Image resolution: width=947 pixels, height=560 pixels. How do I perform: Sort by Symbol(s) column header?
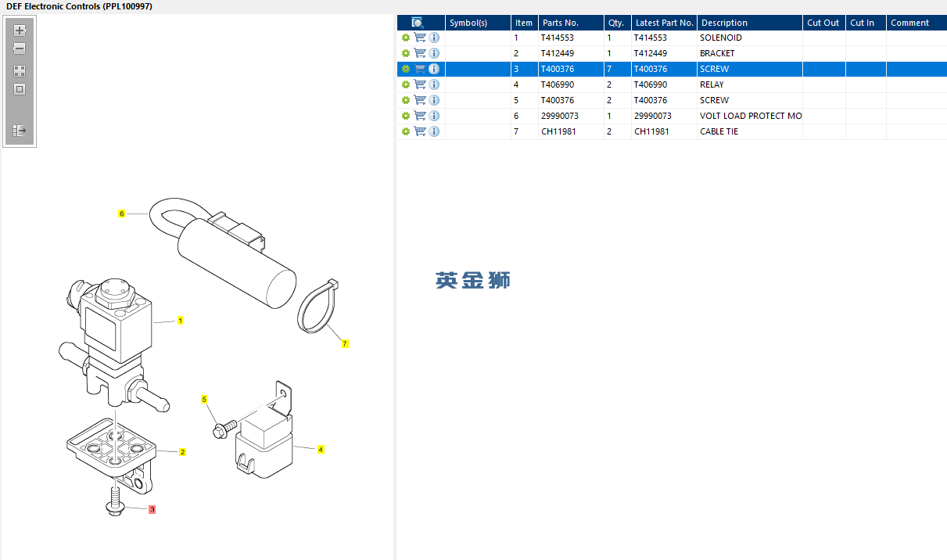pyautogui.click(x=478, y=23)
